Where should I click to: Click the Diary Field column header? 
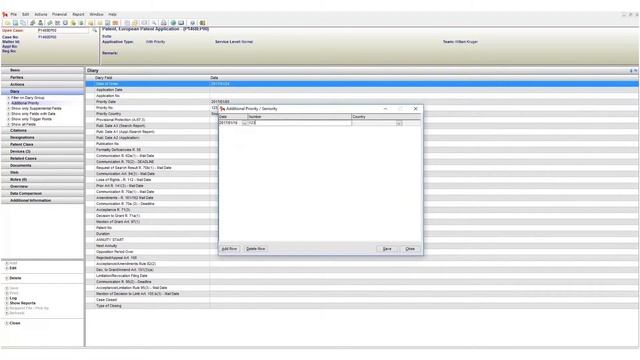click(x=148, y=78)
